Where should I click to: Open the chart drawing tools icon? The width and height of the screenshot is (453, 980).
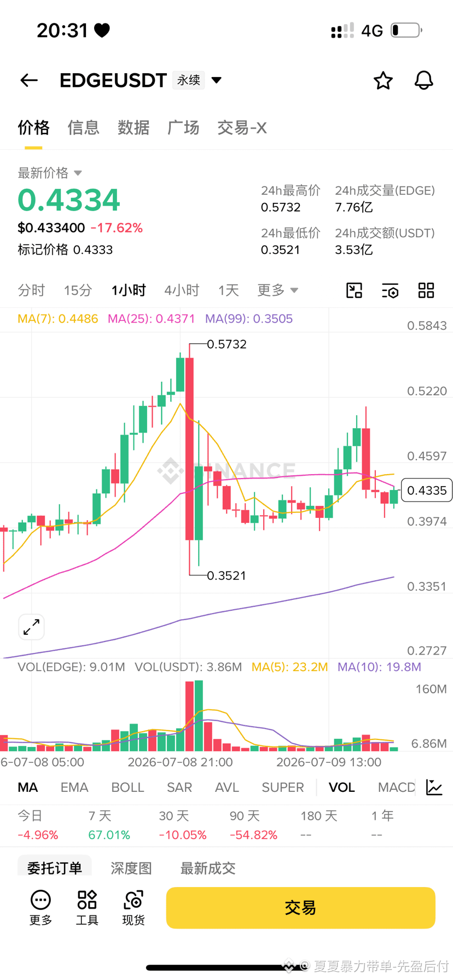(x=355, y=290)
